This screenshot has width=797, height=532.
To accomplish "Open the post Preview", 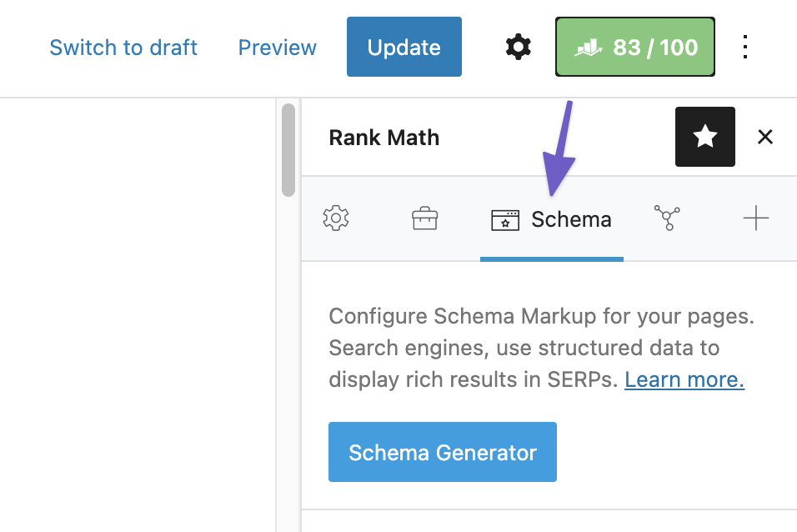I will pos(277,48).
